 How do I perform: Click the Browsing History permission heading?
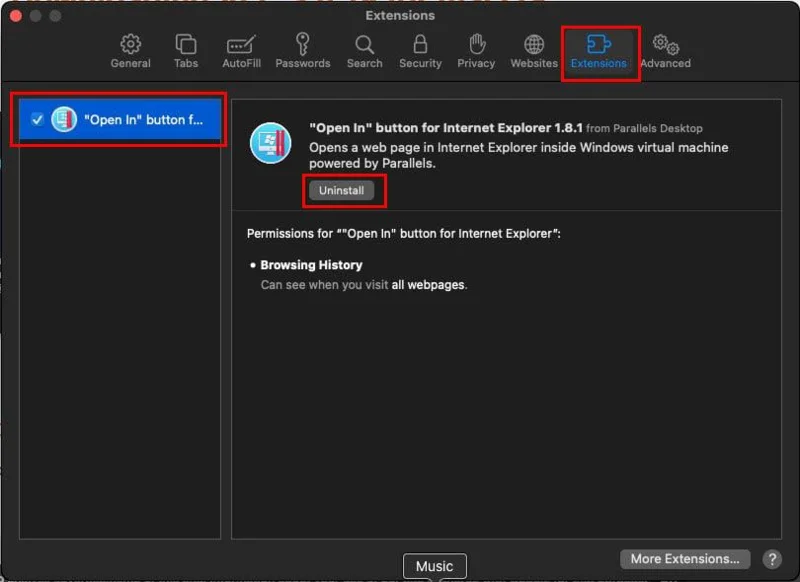[x=311, y=265]
